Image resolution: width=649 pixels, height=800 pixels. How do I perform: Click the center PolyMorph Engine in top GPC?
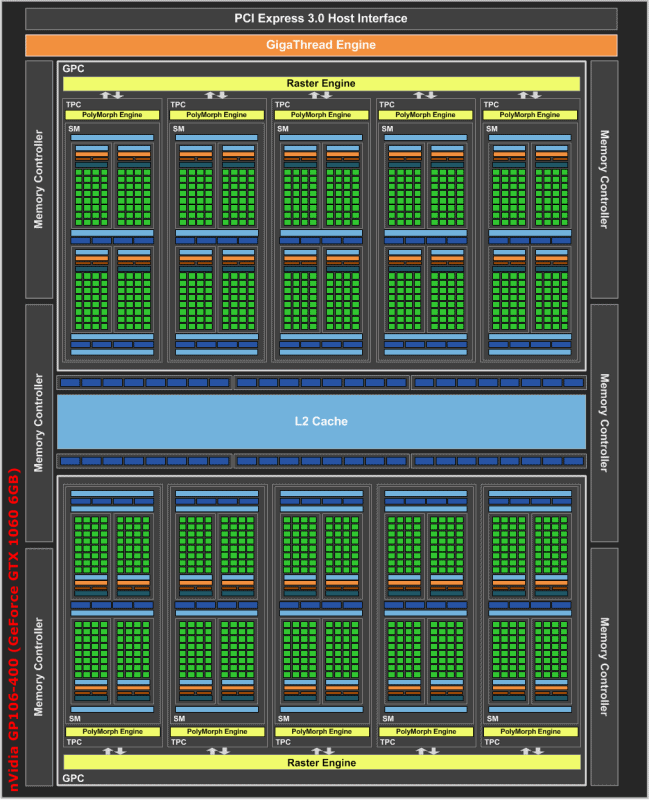[321, 116]
